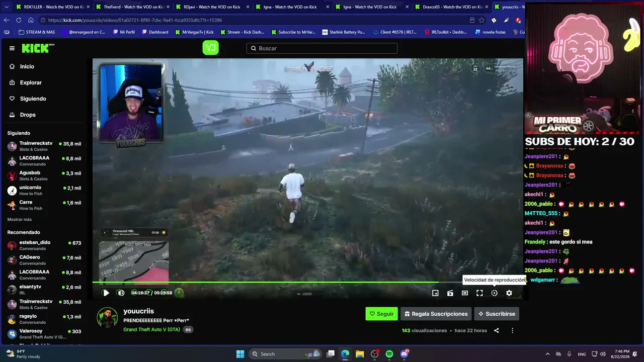Play the paused VOD
644x362 pixels.
click(106, 293)
